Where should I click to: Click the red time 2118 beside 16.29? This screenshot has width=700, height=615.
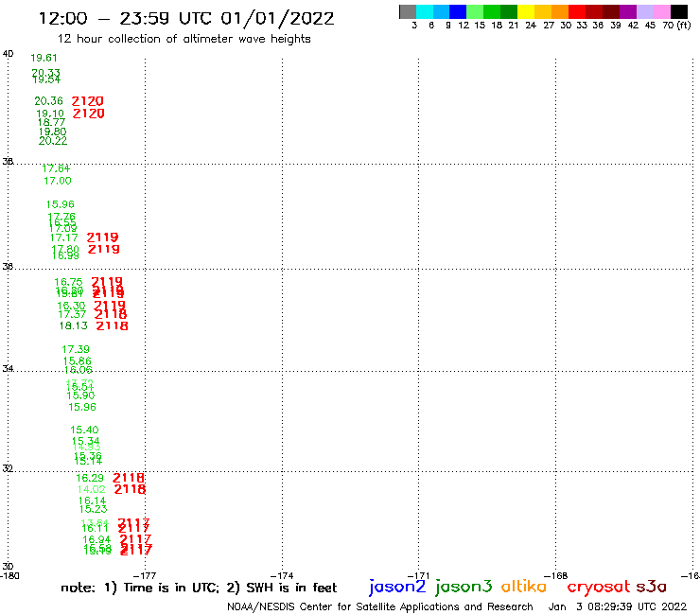[x=129, y=478]
